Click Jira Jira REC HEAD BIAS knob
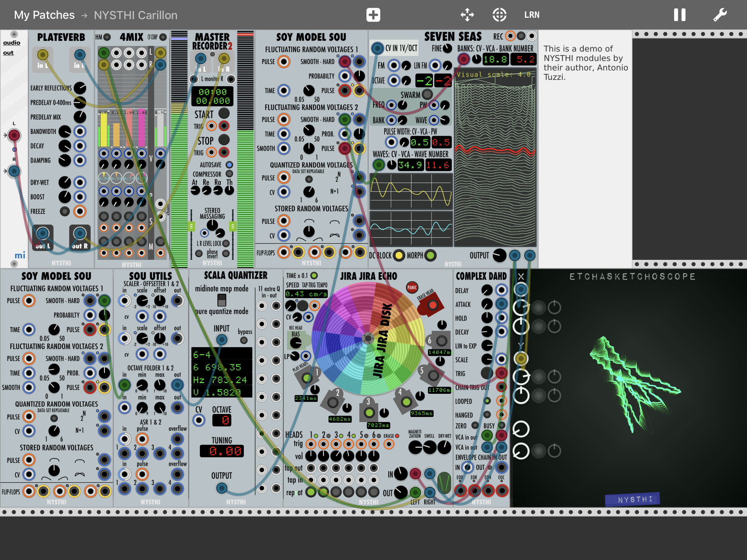Image resolution: width=747 pixels, height=560 pixels. [296, 343]
